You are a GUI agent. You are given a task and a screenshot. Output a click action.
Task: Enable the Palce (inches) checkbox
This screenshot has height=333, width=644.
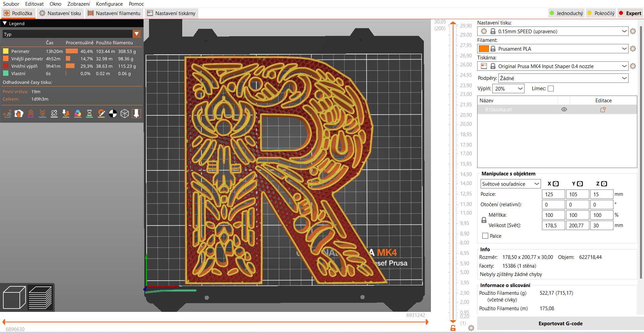click(x=485, y=236)
